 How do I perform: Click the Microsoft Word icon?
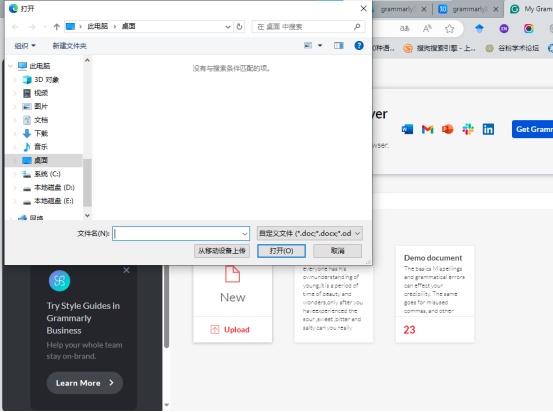pyautogui.click(x=407, y=129)
